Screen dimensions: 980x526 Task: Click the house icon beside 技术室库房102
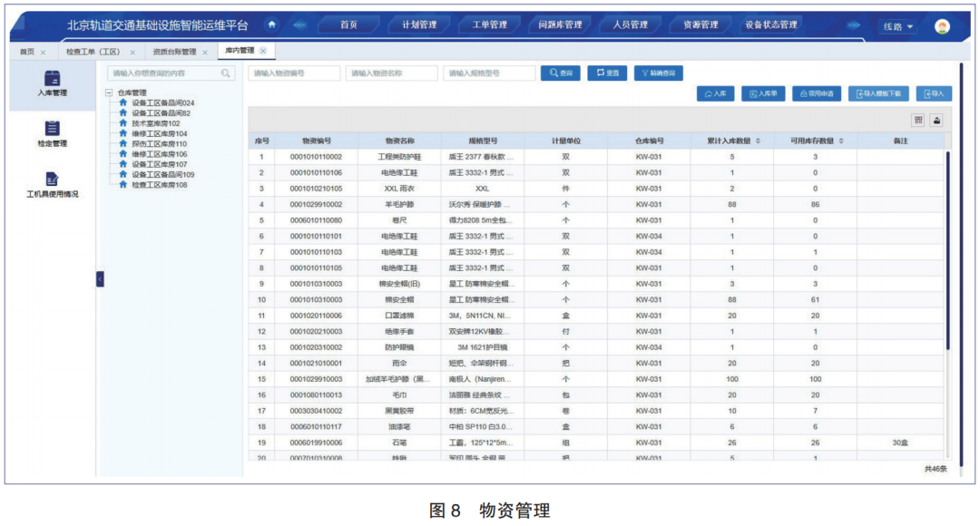pyautogui.click(x=123, y=123)
